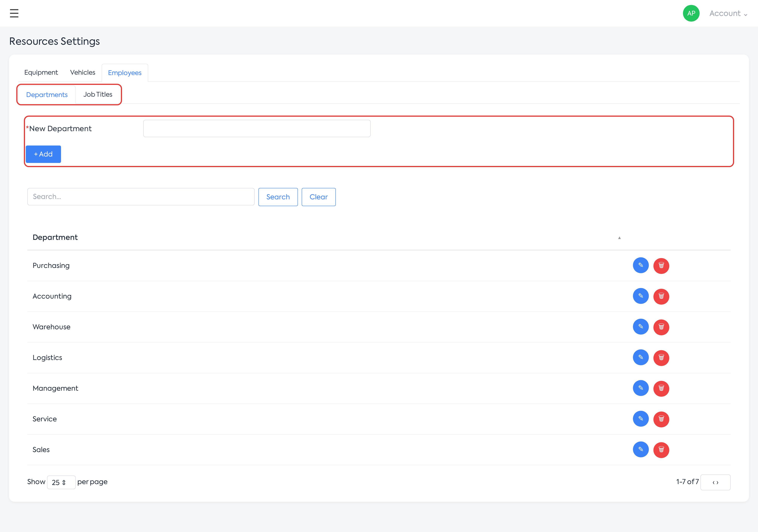This screenshot has width=758, height=532.
Task: Expand the Account dropdown
Action: coord(728,13)
